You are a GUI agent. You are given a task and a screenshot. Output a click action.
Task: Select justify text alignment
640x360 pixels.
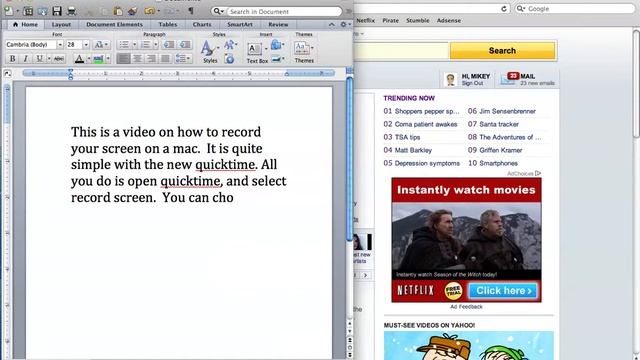(x=165, y=59)
